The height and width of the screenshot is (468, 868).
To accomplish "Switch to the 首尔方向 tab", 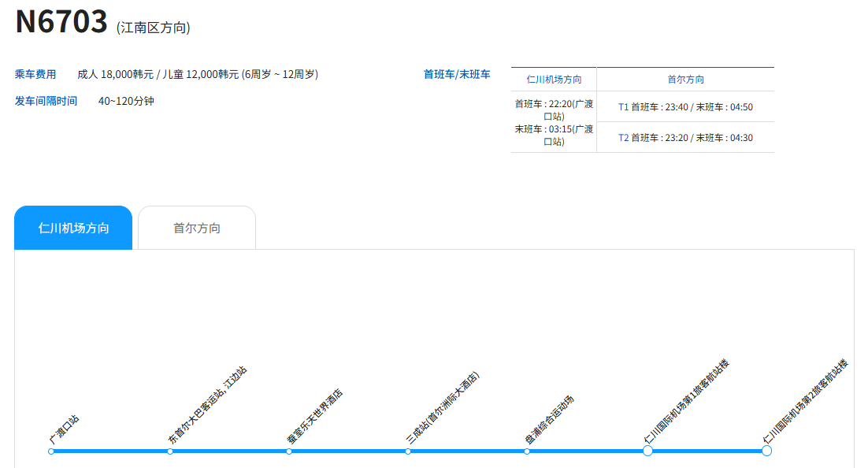I will [x=197, y=228].
